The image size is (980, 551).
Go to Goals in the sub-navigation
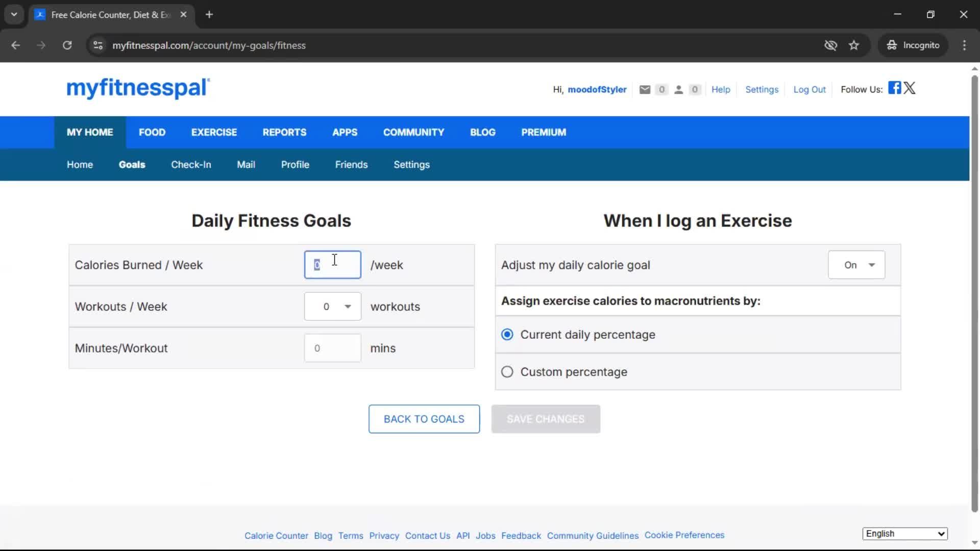pos(132,165)
